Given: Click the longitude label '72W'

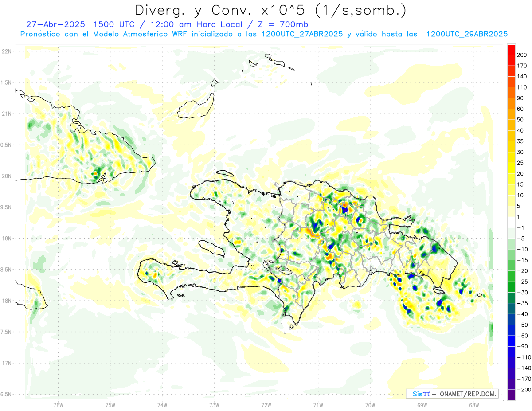Looking at the screenshot, I should pyautogui.click(x=266, y=405).
